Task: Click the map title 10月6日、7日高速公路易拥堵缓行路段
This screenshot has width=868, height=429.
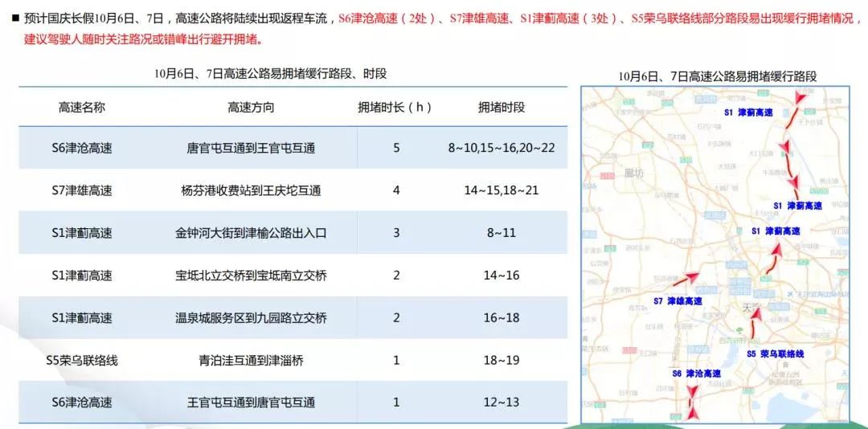Action: click(717, 76)
